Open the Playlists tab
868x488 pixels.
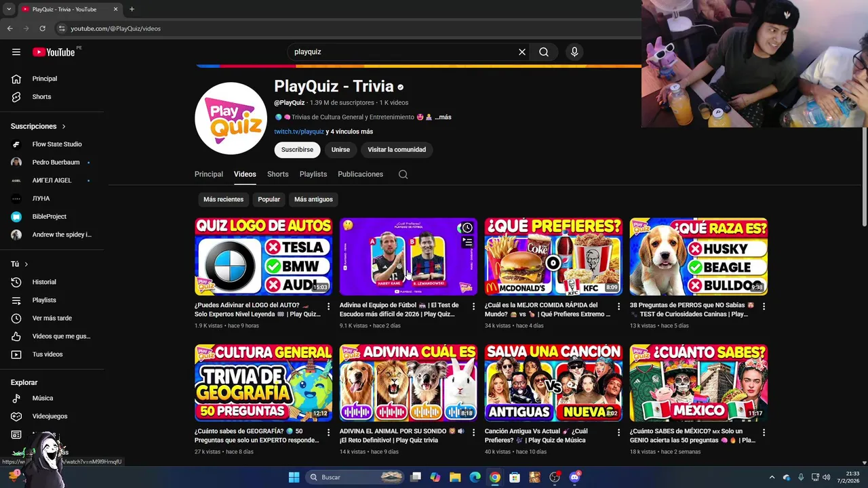pyautogui.click(x=313, y=174)
